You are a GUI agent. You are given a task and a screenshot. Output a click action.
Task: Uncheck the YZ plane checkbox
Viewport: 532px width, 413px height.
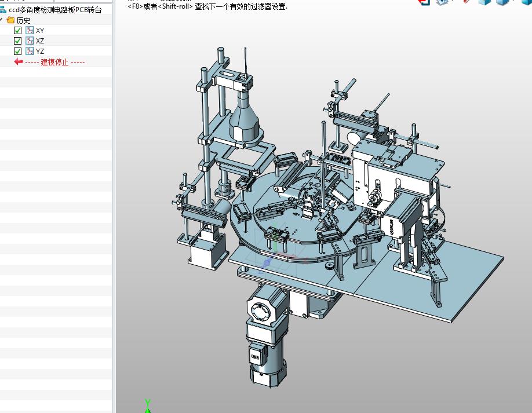point(17,51)
